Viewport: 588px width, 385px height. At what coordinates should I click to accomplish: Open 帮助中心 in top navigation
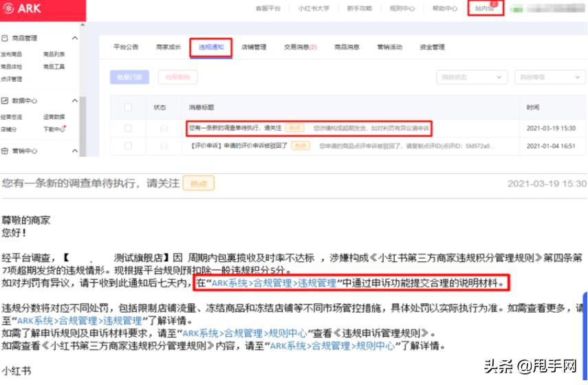445,8
